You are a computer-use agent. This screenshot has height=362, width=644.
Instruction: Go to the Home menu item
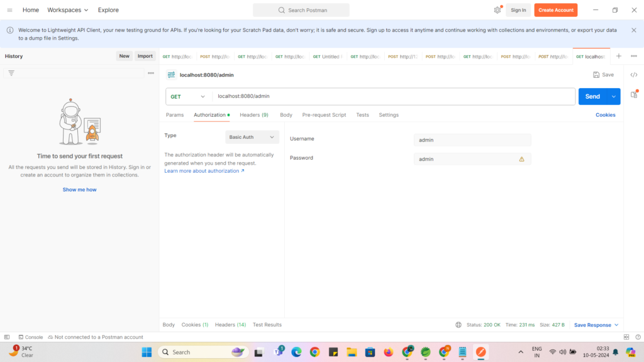point(31,10)
